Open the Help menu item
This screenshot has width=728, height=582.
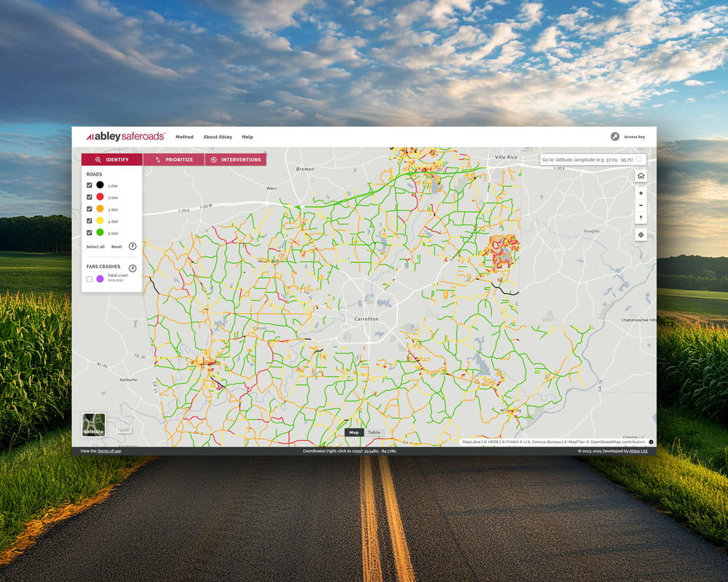(248, 137)
